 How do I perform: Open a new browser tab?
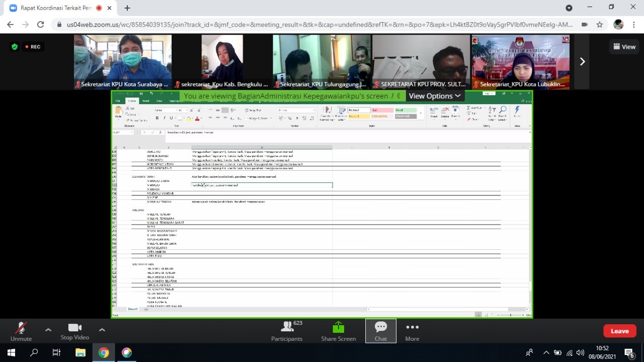point(127,8)
